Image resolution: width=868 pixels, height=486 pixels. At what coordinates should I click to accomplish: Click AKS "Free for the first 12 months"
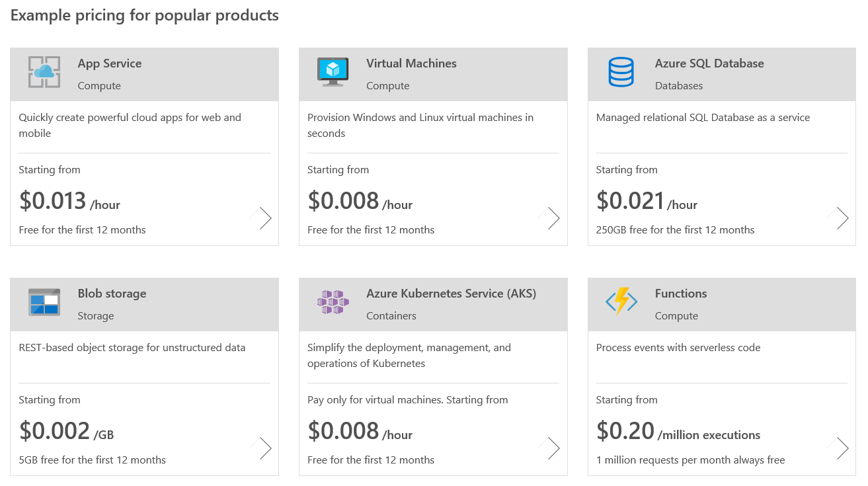pos(371,460)
